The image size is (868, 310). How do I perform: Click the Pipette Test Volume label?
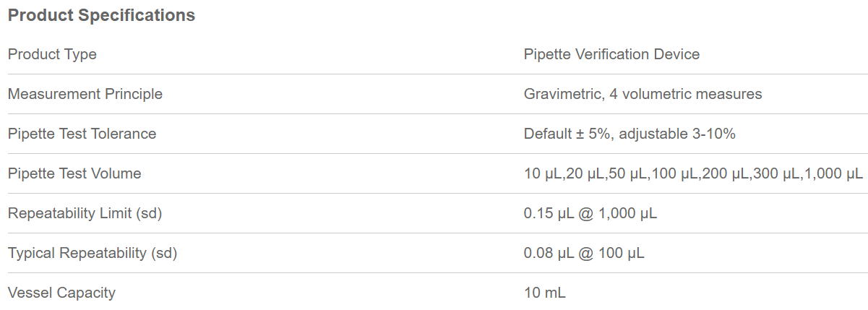(74, 173)
